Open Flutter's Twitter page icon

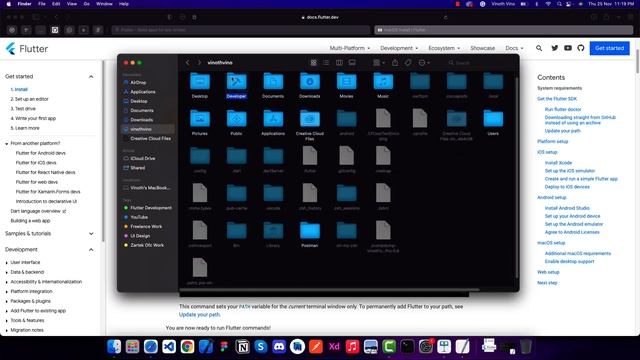coord(554,48)
